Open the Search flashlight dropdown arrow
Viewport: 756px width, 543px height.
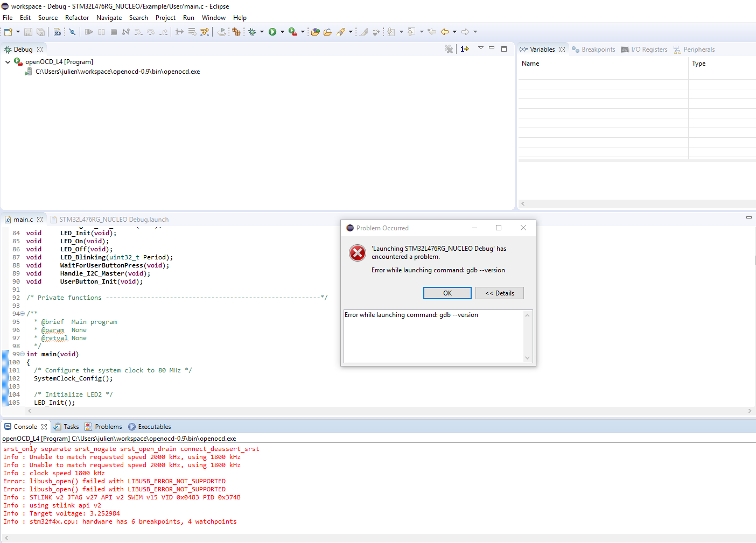[351, 32]
